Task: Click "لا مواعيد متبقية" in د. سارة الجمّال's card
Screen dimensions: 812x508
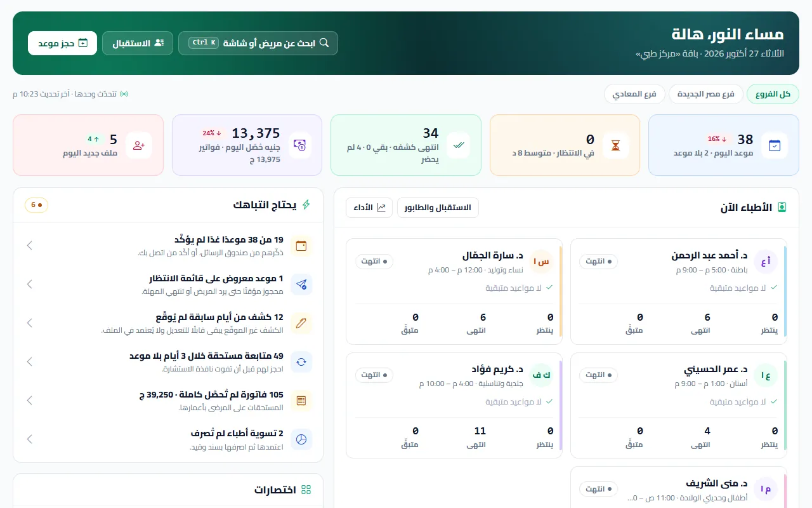Action: [x=513, y=288]
